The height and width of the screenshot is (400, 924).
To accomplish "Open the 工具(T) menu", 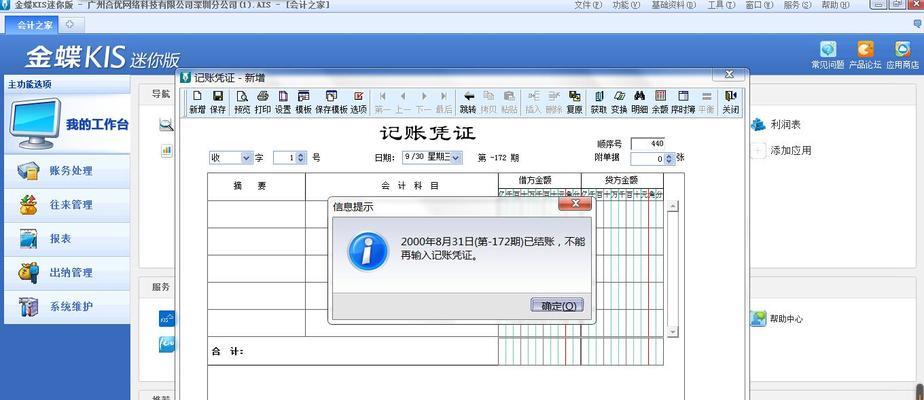I will coord(721,5).
